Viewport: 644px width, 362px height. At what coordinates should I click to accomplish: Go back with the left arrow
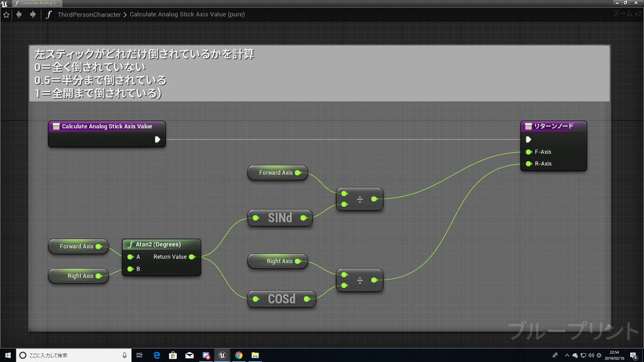19,14
